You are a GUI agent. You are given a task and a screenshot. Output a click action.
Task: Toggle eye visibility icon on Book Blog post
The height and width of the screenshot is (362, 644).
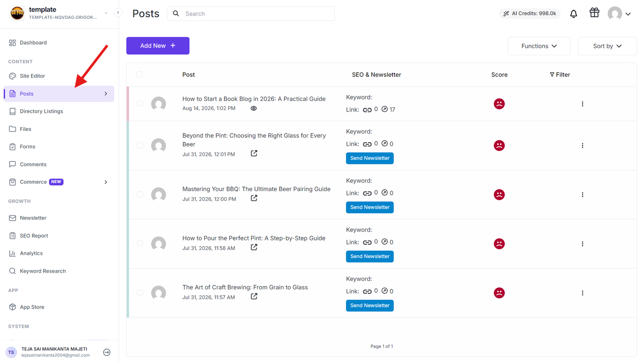click(x=253, y=109)
